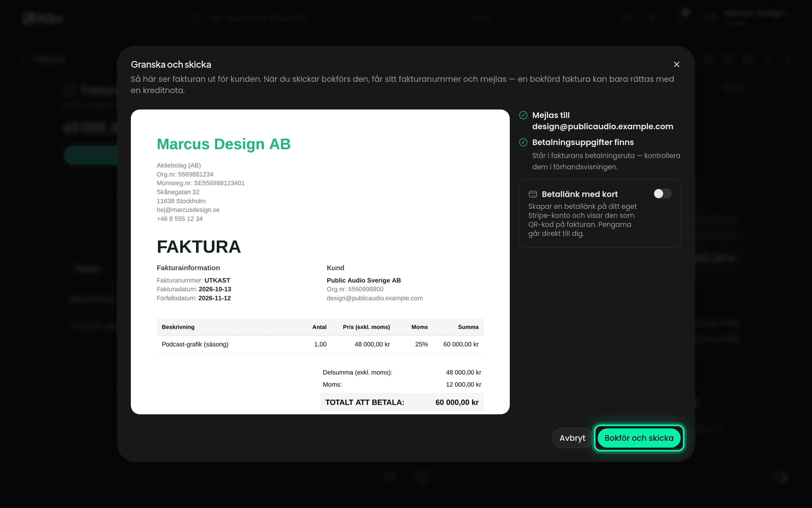Click the Marcus Design AB invoice heading
The height and width of the screenshot is (508, 812).
coord(224,144)
